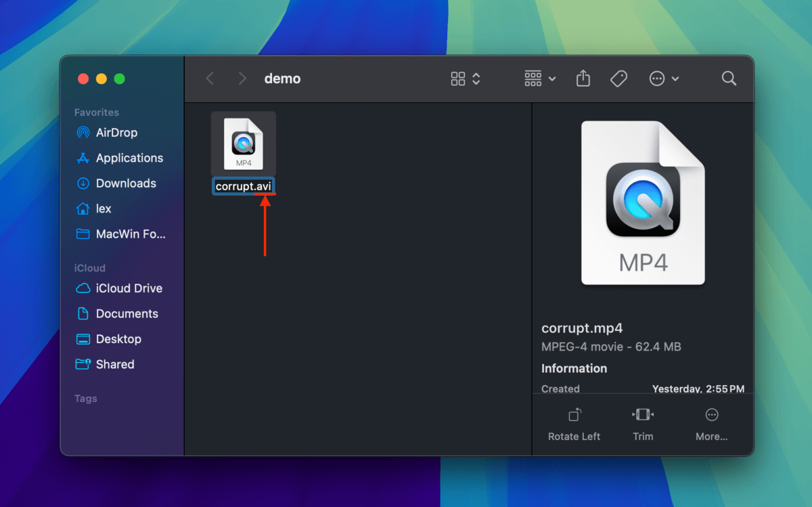Open Finder search magnifier
This screenshot has width=812, height=507.
click(729, 79)
